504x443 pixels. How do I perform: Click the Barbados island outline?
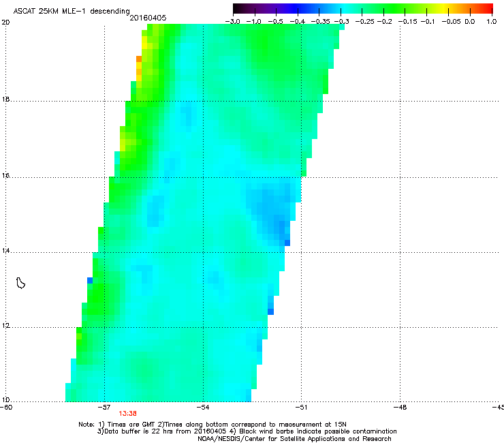click(x=20, y=283)
